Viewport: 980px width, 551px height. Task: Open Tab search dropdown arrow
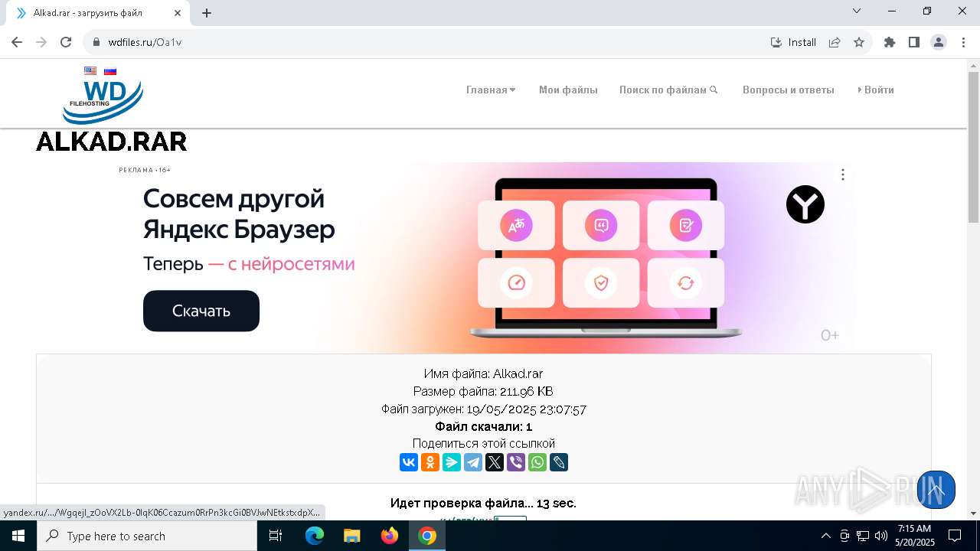[x=857, y=11]
